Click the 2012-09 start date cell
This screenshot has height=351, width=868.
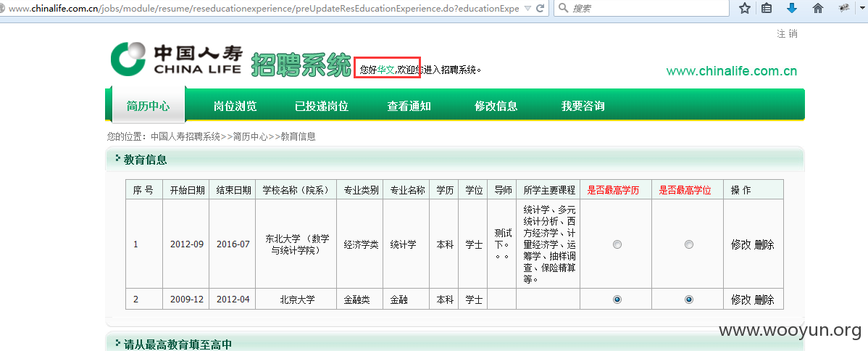(x=186, y=244)
